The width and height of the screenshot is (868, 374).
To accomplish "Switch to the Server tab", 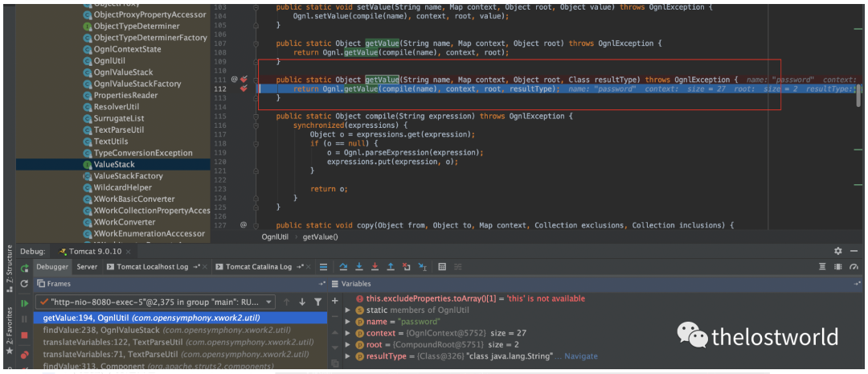I will (87, 267).
